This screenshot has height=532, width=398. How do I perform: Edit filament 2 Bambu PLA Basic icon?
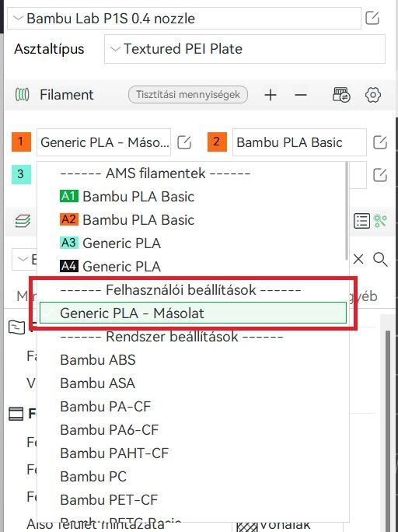[380, 142]
